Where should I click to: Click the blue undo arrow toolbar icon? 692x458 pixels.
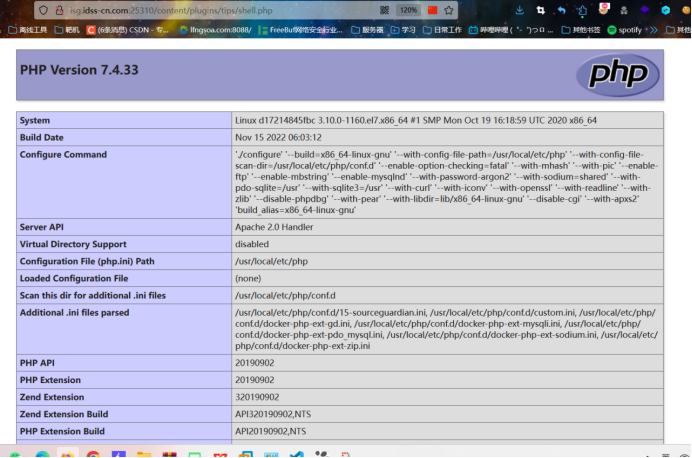[562, 10]
